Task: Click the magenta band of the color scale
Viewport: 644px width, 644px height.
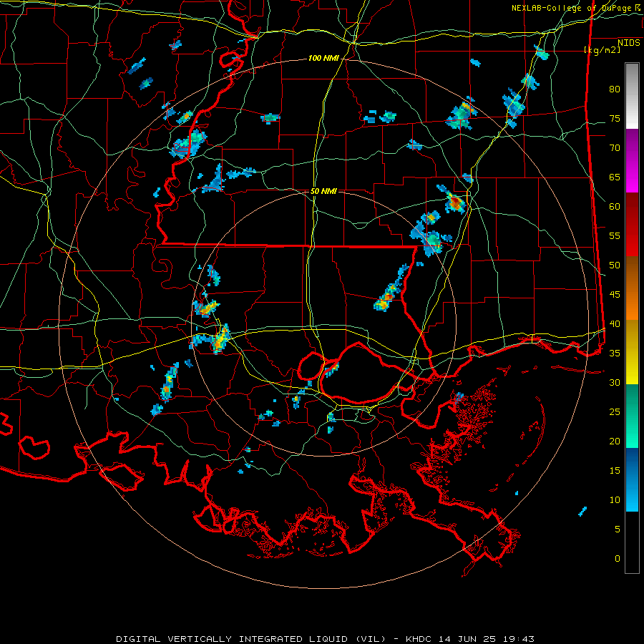Action: 632,160
